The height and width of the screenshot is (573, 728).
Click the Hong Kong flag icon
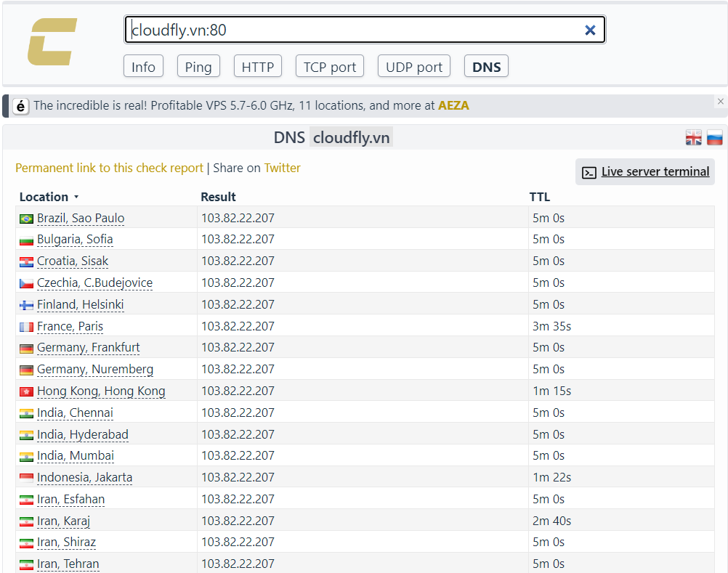click(26, 392)
